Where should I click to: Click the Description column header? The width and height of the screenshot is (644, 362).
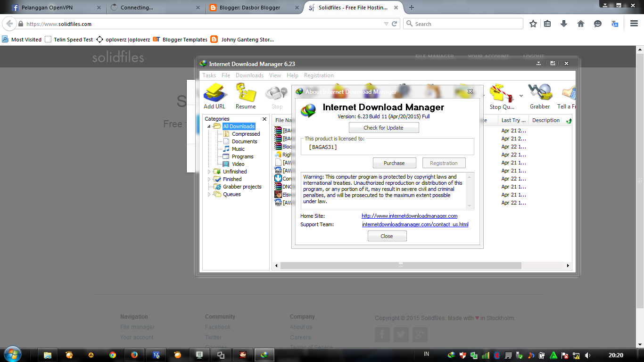point(545,120)
